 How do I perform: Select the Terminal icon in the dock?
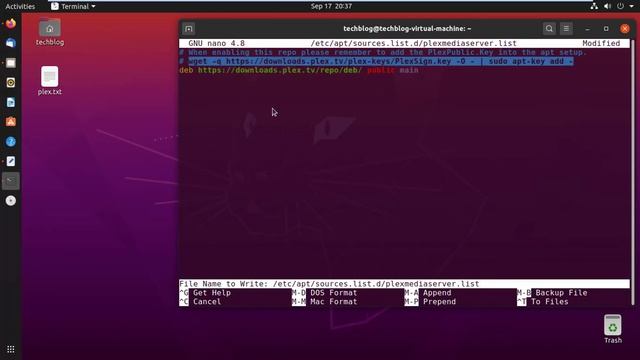(11, 181)
